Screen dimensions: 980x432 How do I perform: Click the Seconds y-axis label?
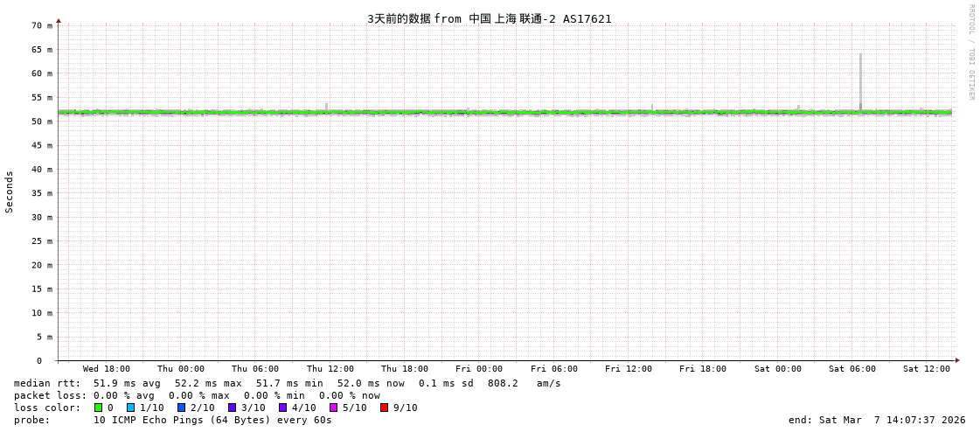coord(10,192)
